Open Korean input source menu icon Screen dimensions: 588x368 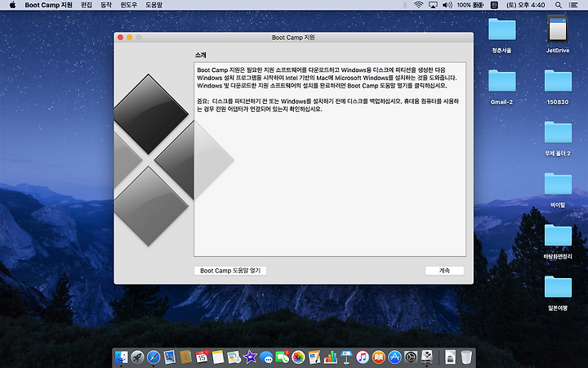[x=494, y=5]
